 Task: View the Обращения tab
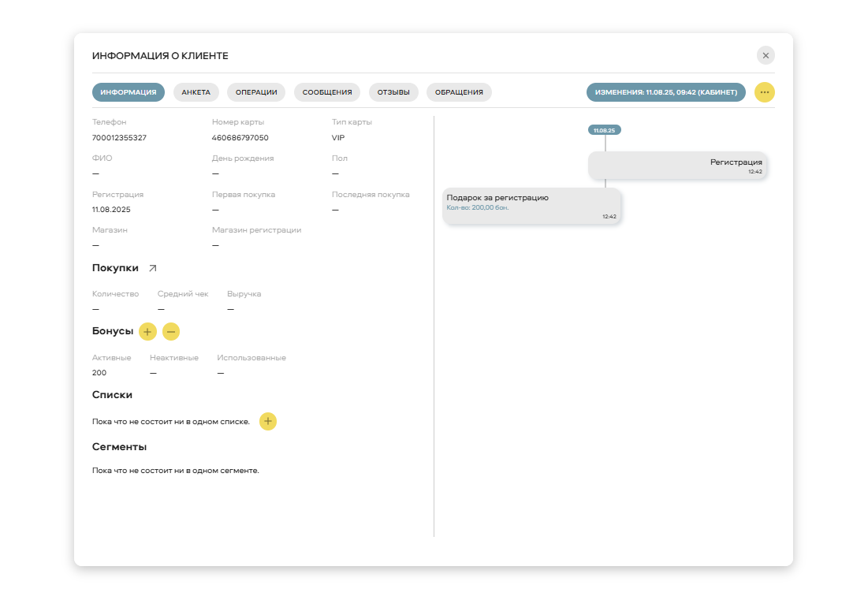(459, 92)
